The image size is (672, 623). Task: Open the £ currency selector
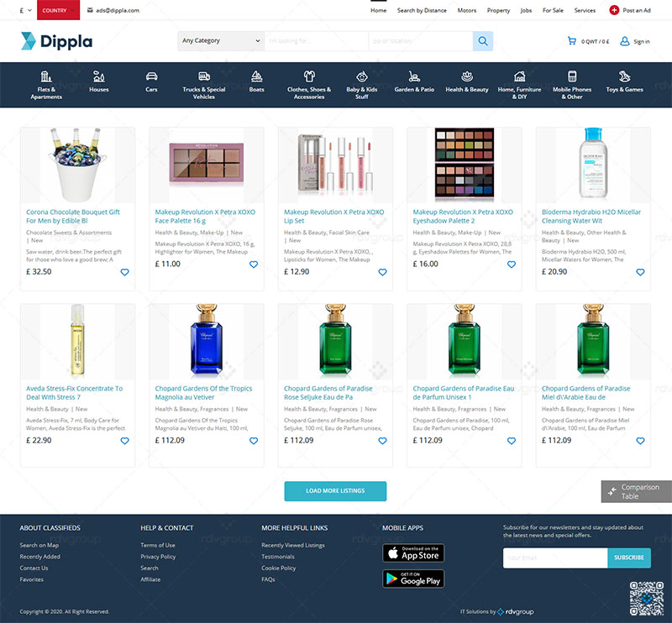point(26,10)
